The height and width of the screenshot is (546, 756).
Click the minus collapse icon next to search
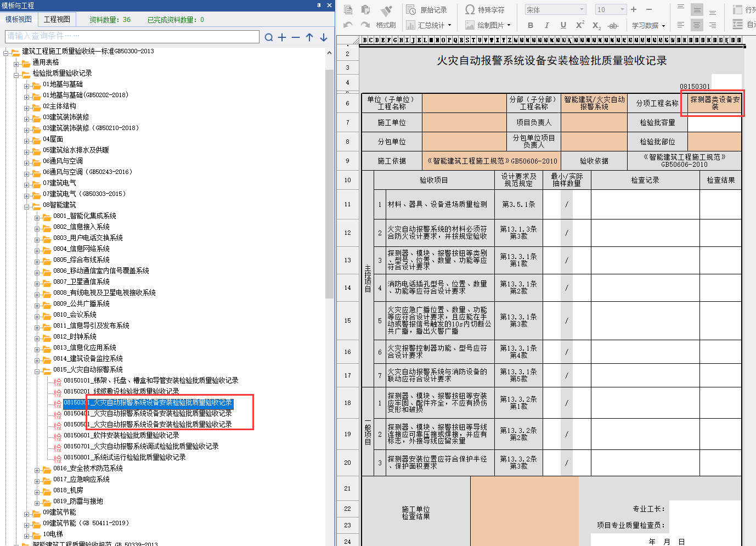[x=296, y=37]
